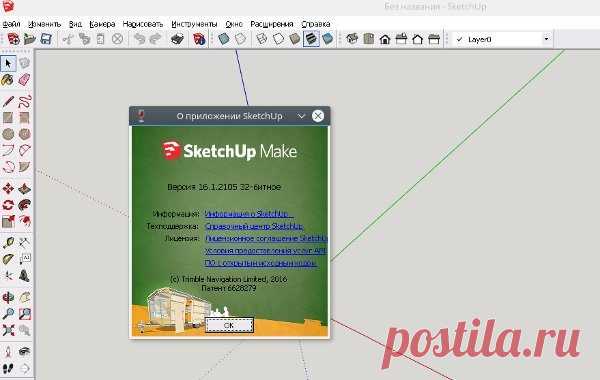The height and width of the screenshot is (380, 600).
Task: Select the Axes tool
Action: click(8, 276)
